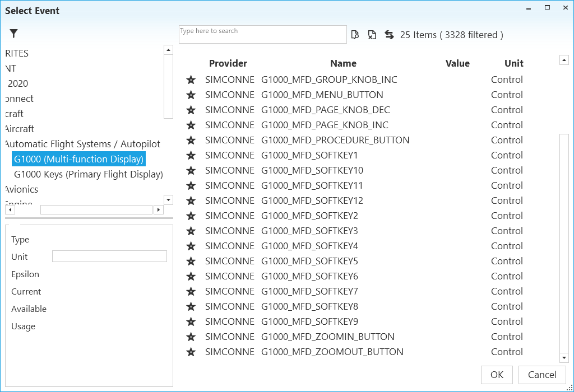The height and width of the screenshot is (392, 574).
Task: Open G1000 Keys (Primary Flight Display) category
Action: [x=88, y=174]
